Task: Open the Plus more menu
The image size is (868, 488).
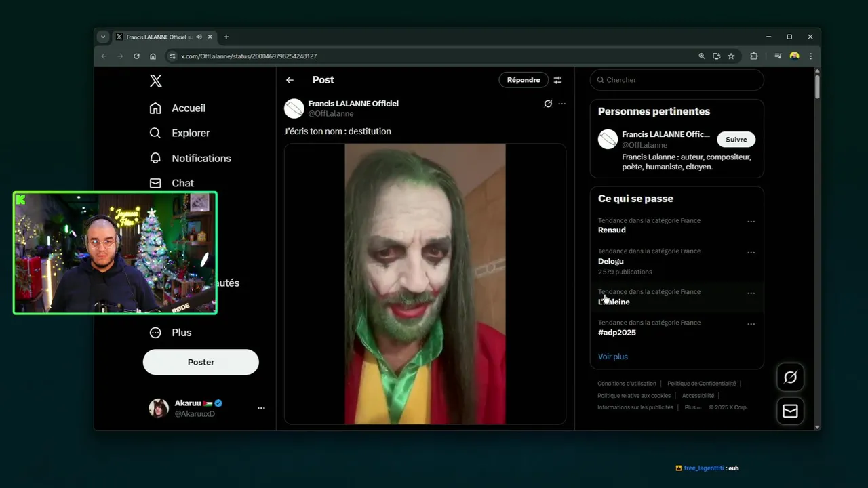Action: click(171, 333)
